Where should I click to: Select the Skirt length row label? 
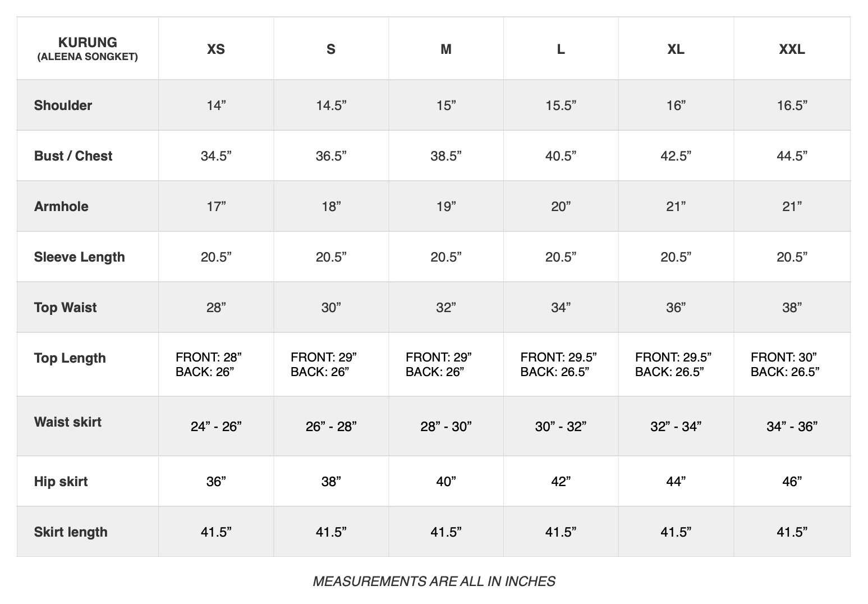(x=71, y=532)
